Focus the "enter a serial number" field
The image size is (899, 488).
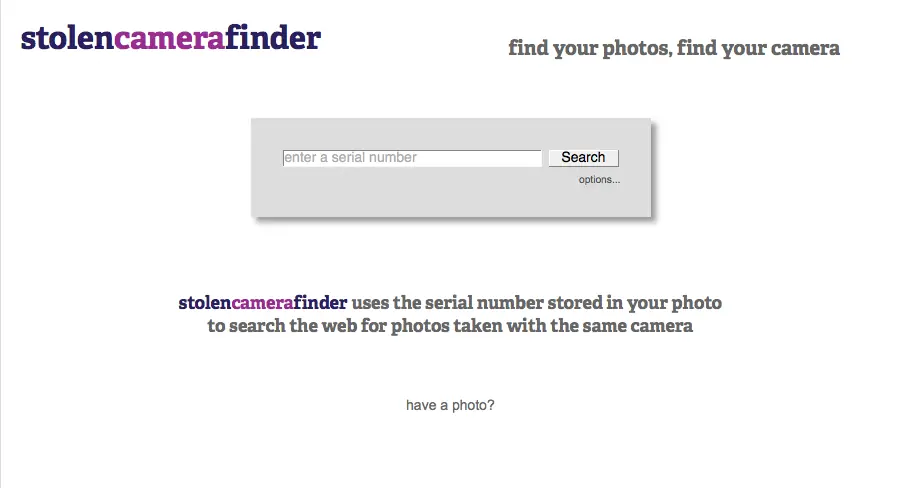411,158
